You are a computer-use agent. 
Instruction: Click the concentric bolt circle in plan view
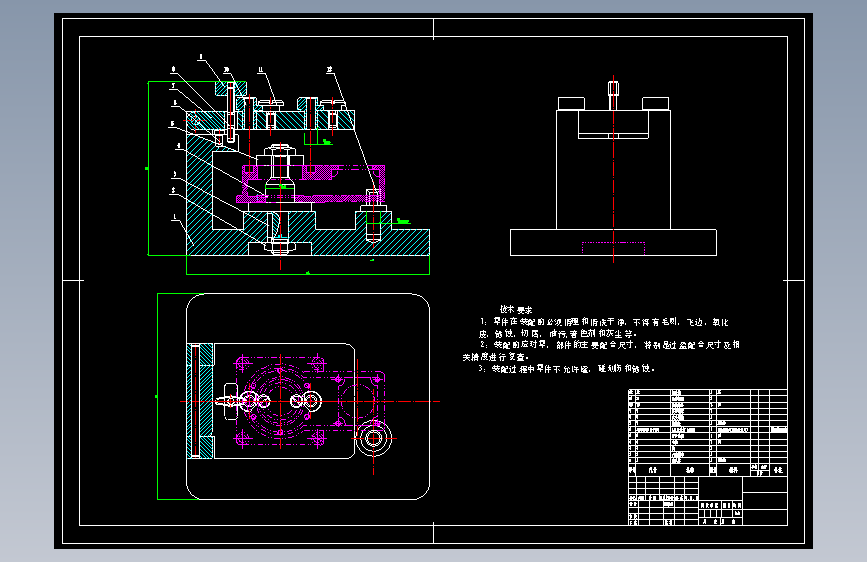373,439
